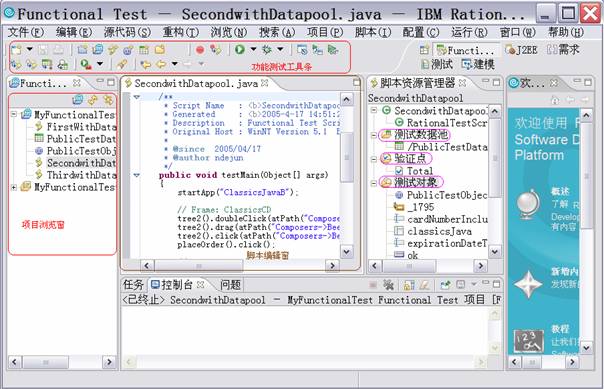Open the navigation history dropdown arrow

tap(174, 64)
